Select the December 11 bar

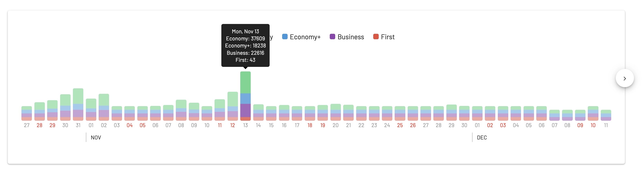[x=606, y=115]
